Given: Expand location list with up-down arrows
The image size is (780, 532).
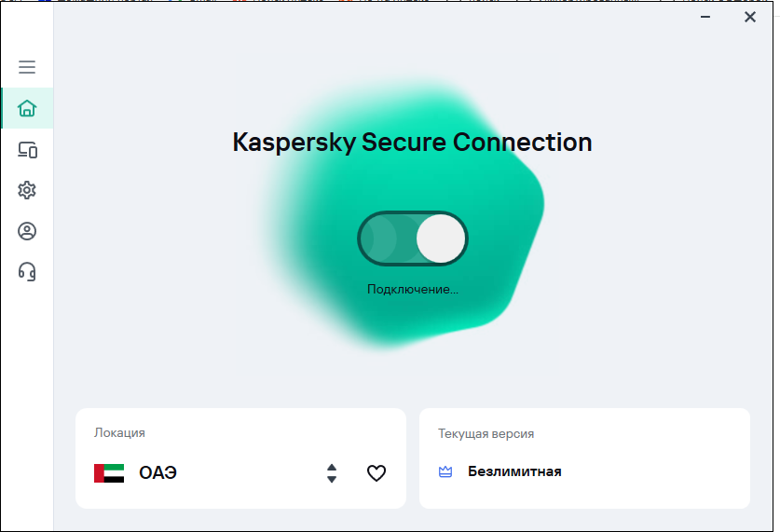Looking at the screenshot, I should pyautogui.click(x=332, y=473).
